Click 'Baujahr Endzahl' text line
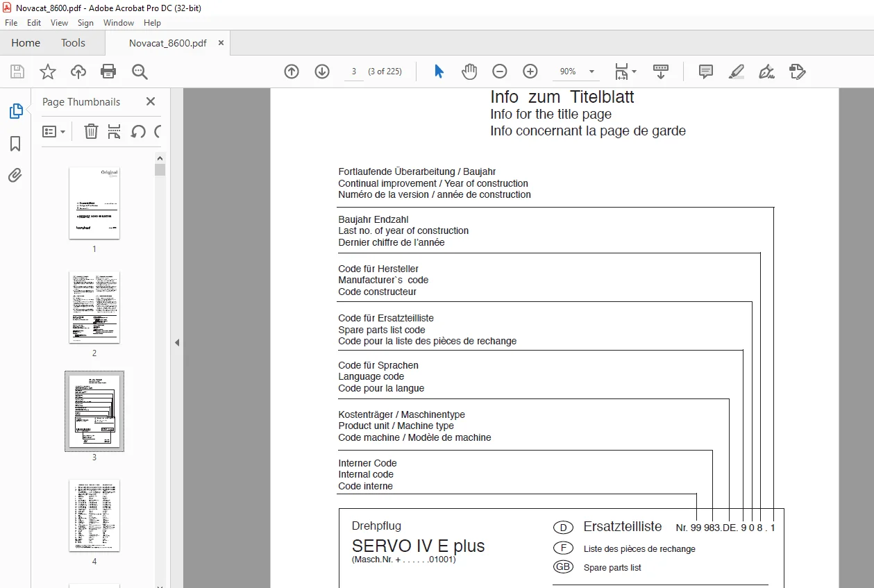The height and width of the screenshot is (588, 874). (373, 219)
